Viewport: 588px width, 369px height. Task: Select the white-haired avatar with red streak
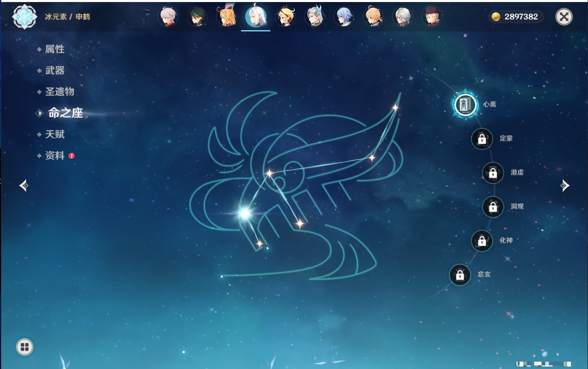coord(168,17)
